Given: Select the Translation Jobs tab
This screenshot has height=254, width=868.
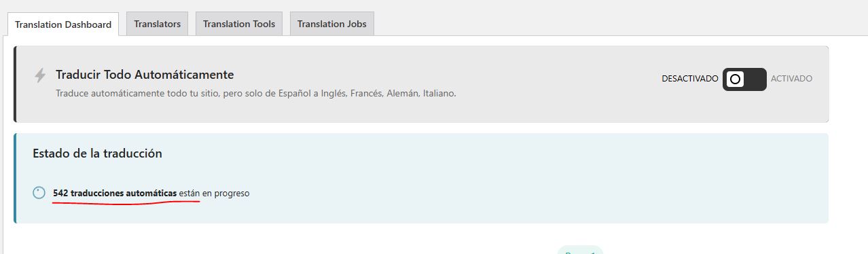Looking at the screenshot, I should pyautogui.click(x=331, y=24).
